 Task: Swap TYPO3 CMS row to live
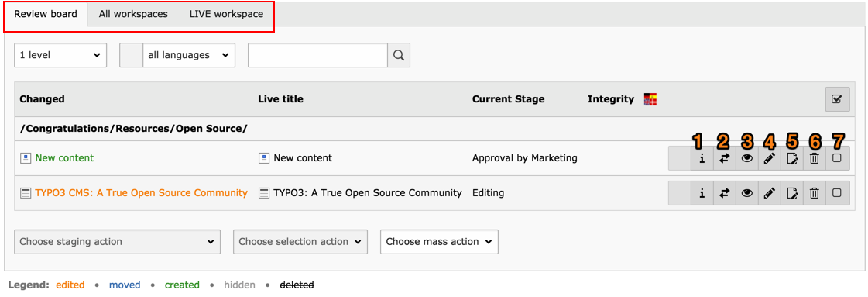(x=725, y=193)
